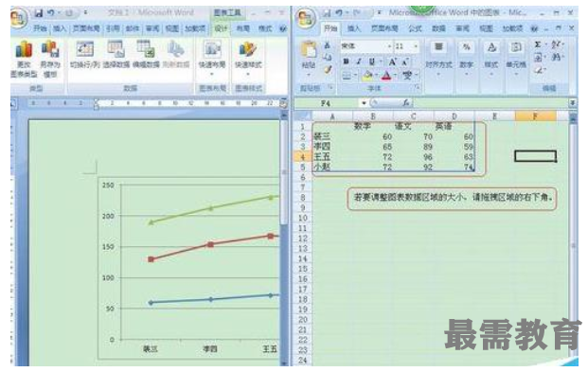Toggle Underline in Excel font group

point(371,62)
